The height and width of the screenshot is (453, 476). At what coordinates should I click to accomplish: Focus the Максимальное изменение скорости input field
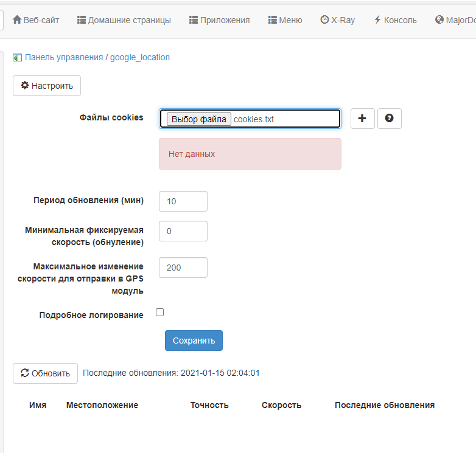(183, 268)
